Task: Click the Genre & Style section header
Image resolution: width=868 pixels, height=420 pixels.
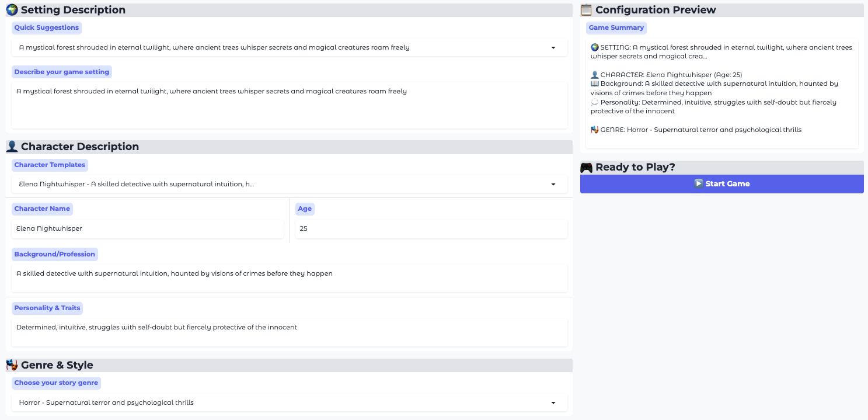Action: click(57, 365)
